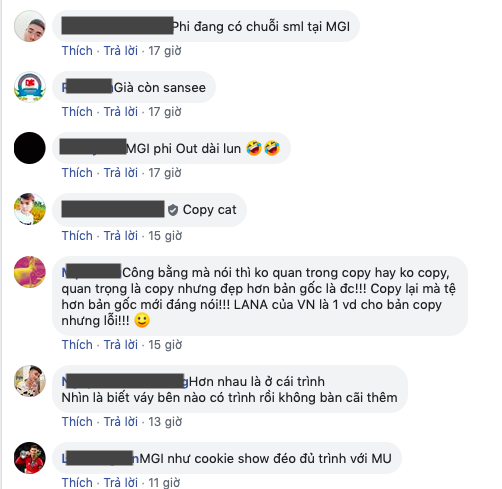Open the top commenter's profile picture
Image resolution: width=502 pixels, height=489 pixels.
[x=30, y=26]
